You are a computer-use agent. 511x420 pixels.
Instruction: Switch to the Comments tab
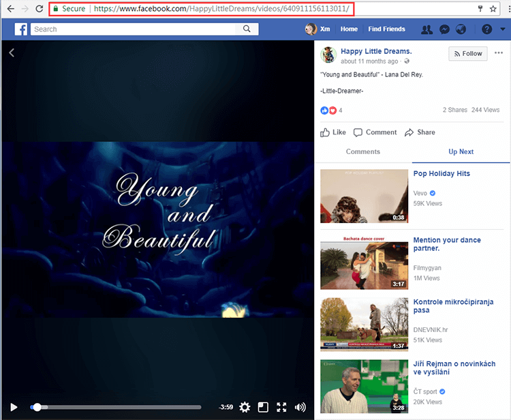point(363,151)
